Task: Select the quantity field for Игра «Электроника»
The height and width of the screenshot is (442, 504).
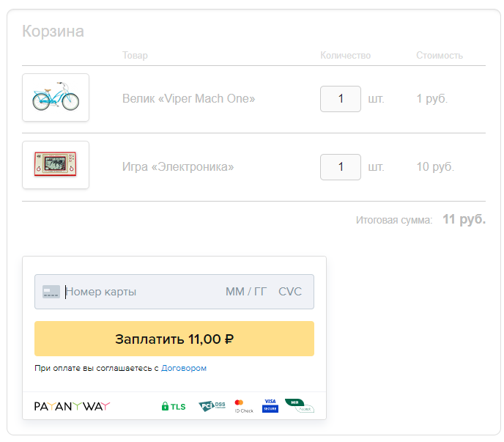Action: pos(341,167)
